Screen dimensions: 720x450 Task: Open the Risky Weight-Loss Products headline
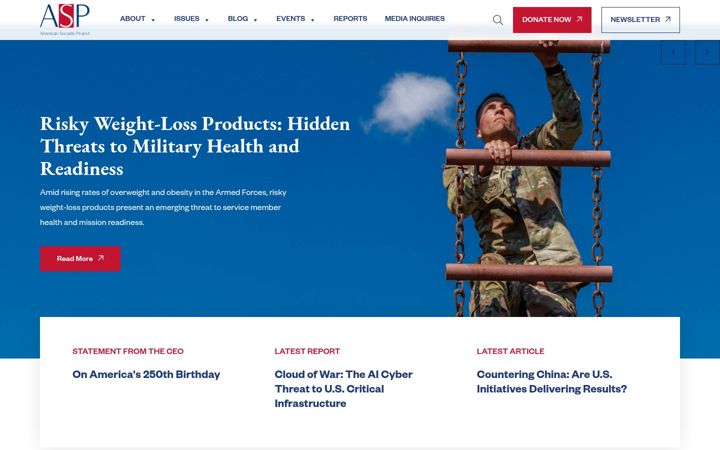195,146
